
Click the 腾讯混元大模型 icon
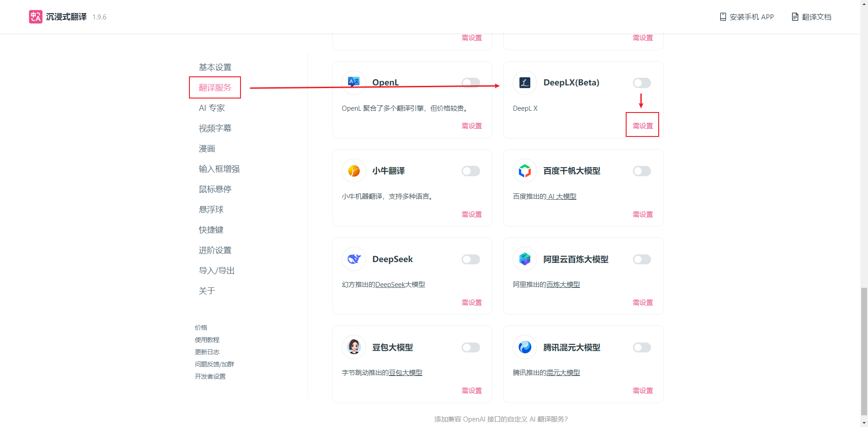pyautogui.click(x=524, y=347)
